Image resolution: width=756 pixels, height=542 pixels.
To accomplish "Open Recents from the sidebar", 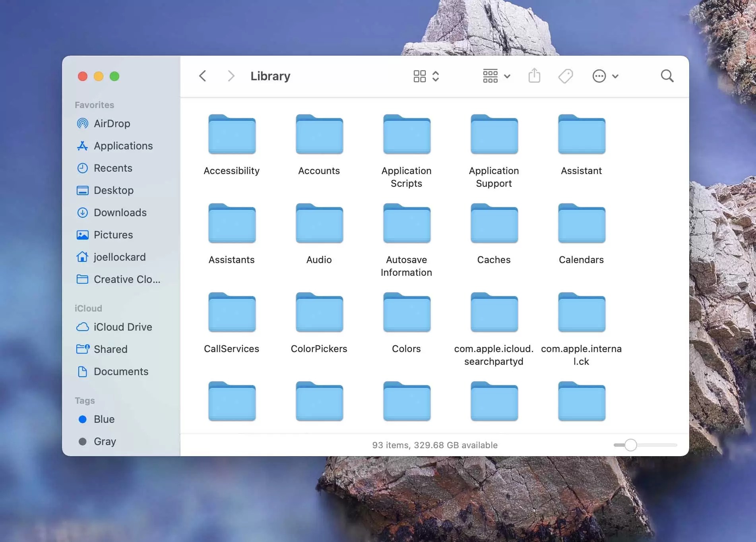I will coord(113,168).
